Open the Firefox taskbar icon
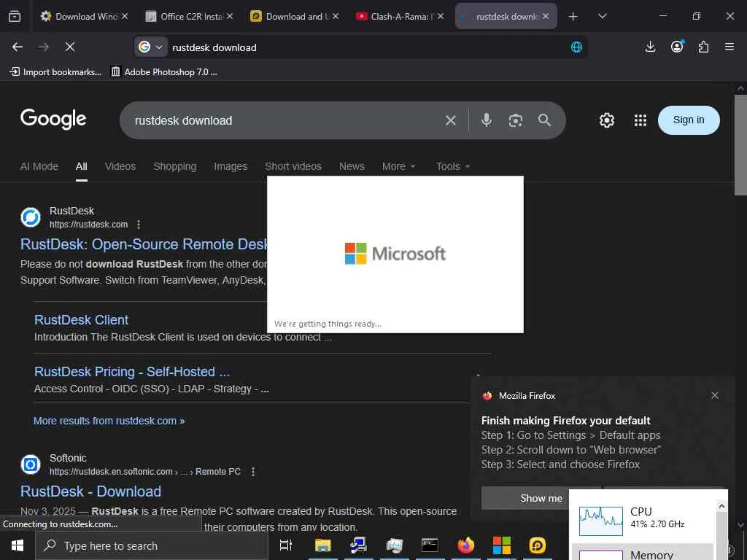The image size is (747, 560). click(466, 545)
